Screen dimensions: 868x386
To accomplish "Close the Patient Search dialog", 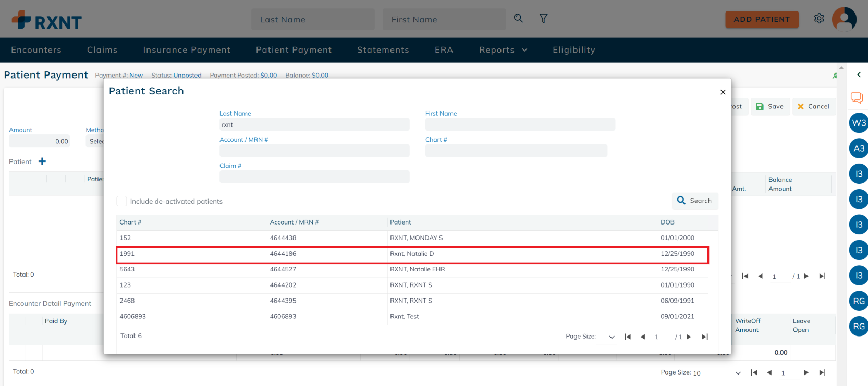I will [x=723, y=92].
